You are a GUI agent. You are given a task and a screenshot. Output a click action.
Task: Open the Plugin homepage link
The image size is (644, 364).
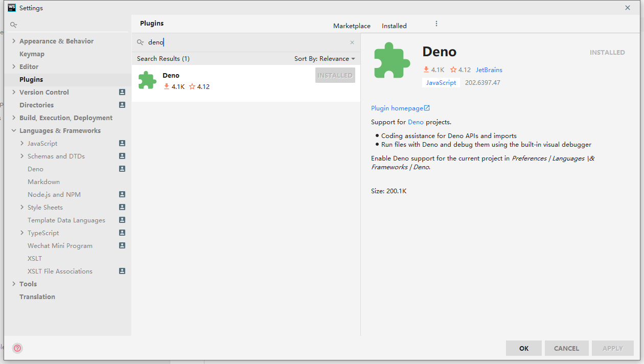pyautogui.click(x=397, y=108)
